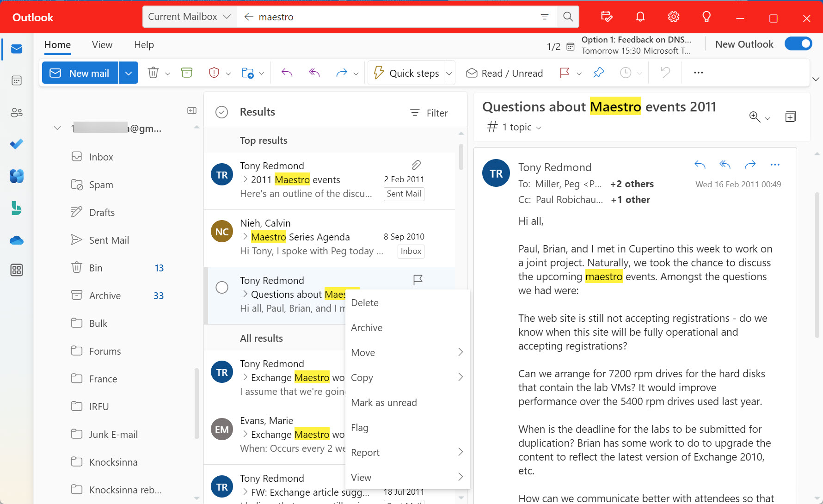This screenshot has height=504, width=823.
Task: Open the zoom magnifier in reading pane
Action: [755, 117]
